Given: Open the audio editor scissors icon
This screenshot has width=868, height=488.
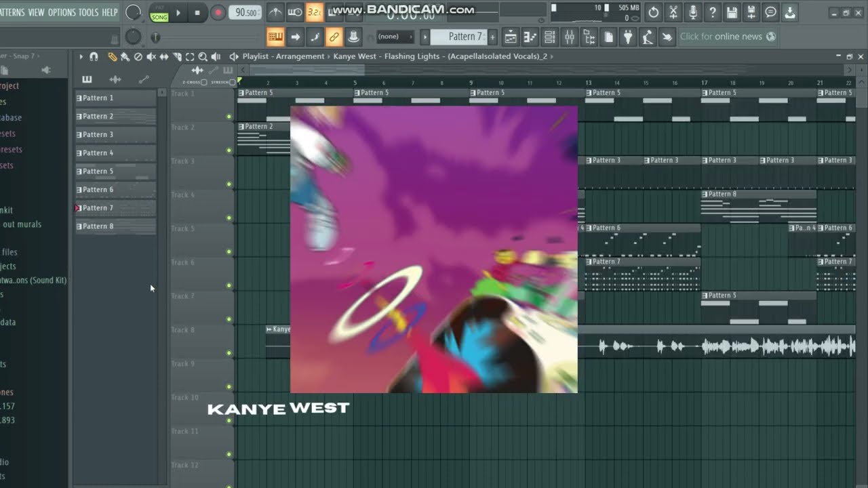Looking at the screenshot, I should 673,12.
